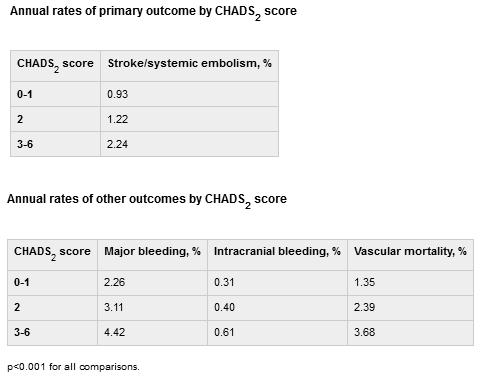Select CHADS2 score header in first table
Screen dimensions: 487x383
pyautogui.click(x=55, y=66)
